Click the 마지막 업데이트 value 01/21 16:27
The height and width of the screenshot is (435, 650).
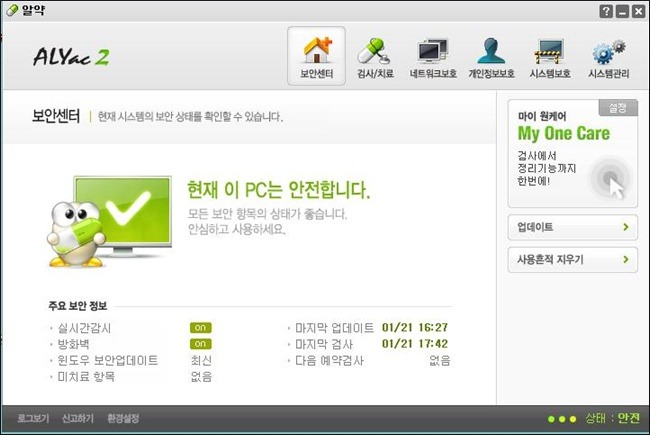tap(415, 328)
